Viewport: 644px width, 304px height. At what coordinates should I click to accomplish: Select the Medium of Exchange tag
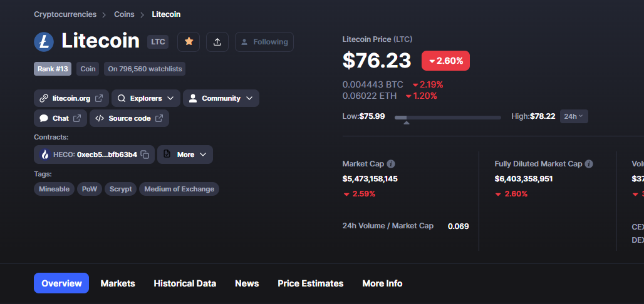179,189
